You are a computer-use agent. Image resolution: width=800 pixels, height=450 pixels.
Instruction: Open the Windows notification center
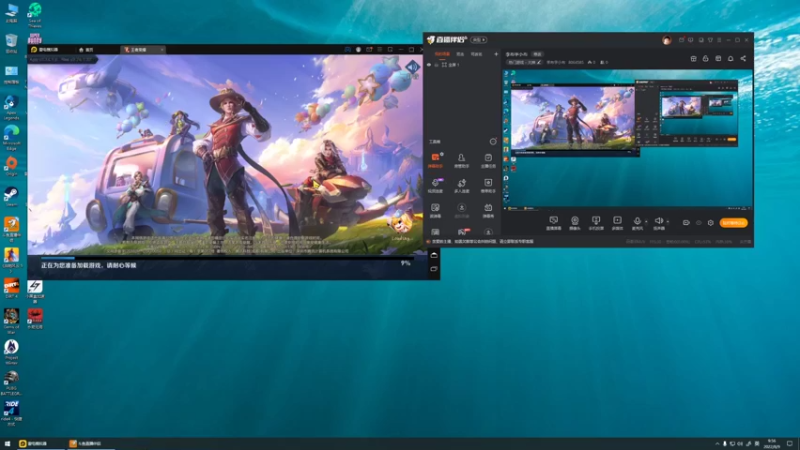(790, 444)
